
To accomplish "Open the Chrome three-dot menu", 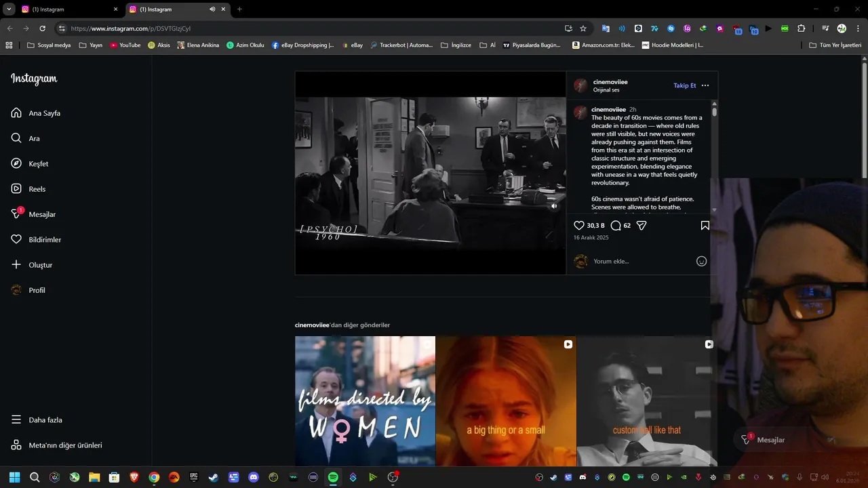I will [858, 28].
